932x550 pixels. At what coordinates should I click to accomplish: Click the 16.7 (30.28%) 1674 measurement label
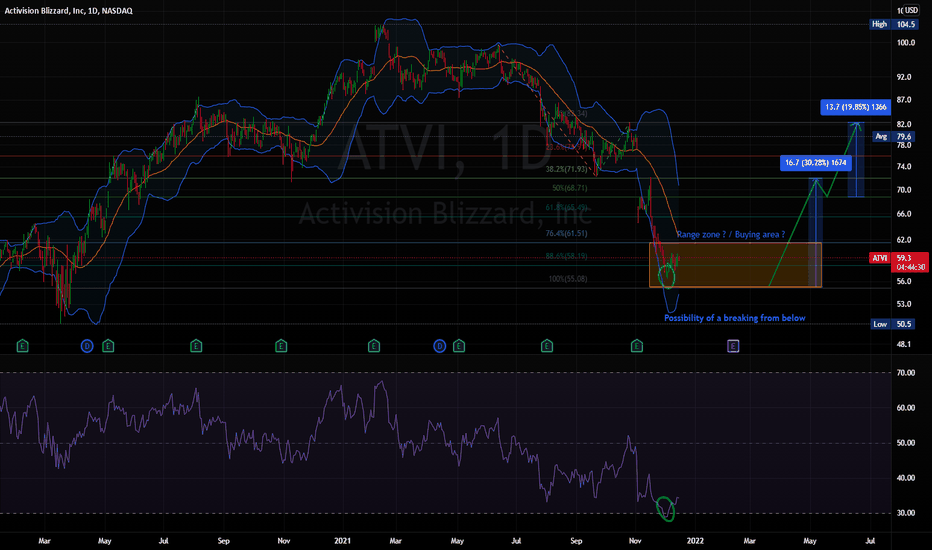(816, 162)
